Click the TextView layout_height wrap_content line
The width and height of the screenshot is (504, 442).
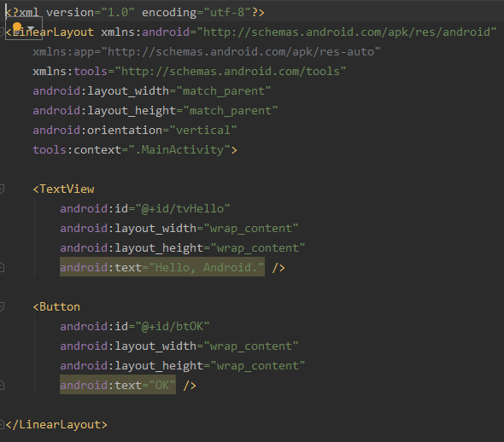click(x=182, y=248)
